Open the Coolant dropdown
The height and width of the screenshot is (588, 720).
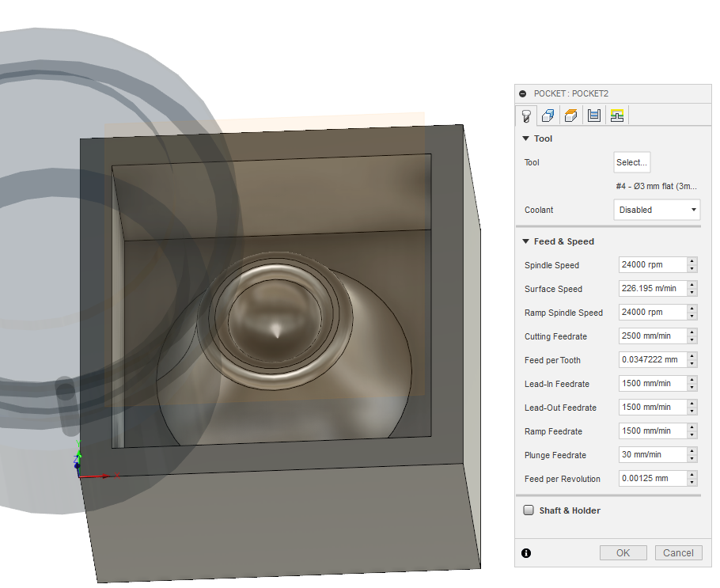pyautogui.click(x=657, y=210)
